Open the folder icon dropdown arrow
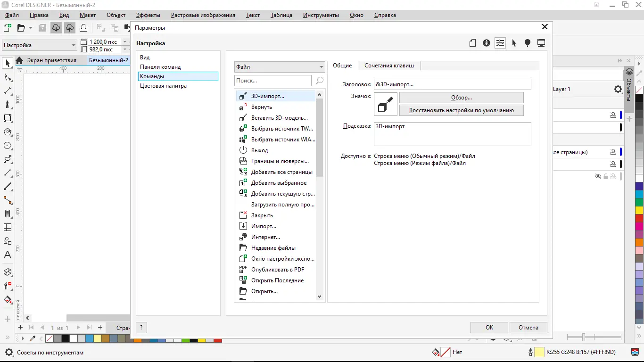Viewport: 644px width, 362px height. [31, 28]
